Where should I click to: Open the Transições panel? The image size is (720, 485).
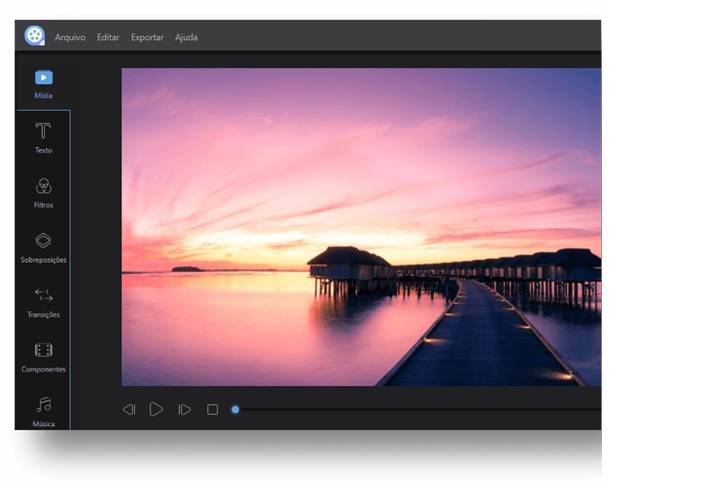pyautogui.click(x=44, y=302)
